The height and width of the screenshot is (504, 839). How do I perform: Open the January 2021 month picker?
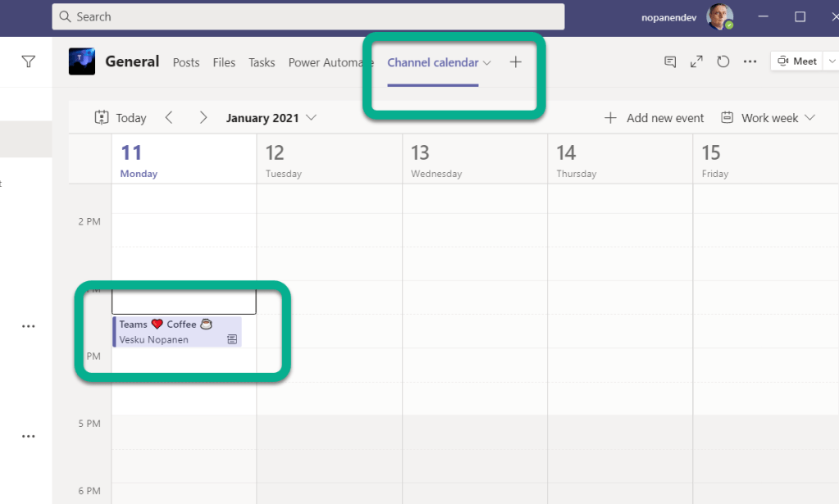[271, 118]
